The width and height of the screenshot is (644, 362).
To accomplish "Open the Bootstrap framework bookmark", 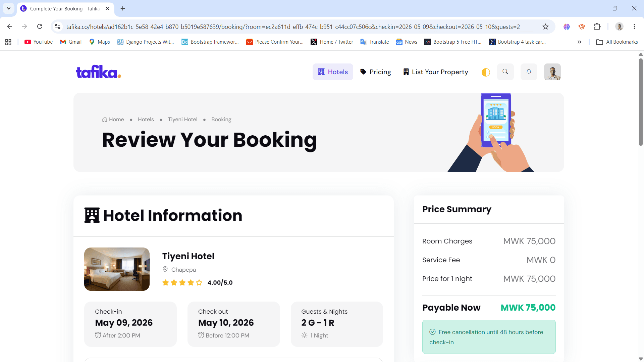I will point(210,42).
